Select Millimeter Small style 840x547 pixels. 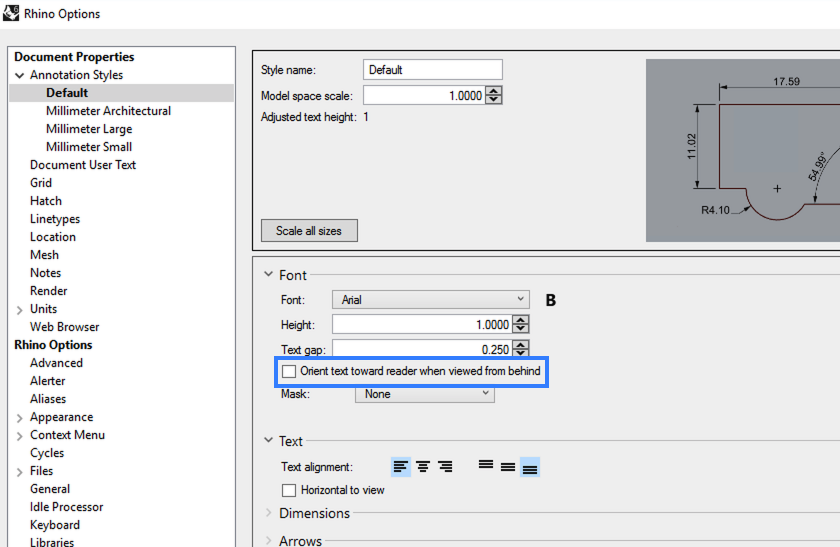tap(89, 147)
